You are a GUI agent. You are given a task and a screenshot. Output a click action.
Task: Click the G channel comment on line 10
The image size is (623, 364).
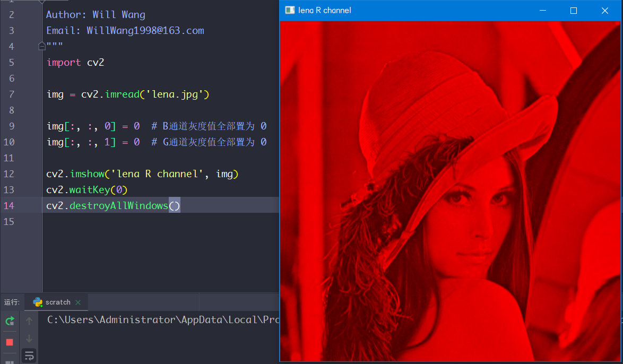[209, 142]
